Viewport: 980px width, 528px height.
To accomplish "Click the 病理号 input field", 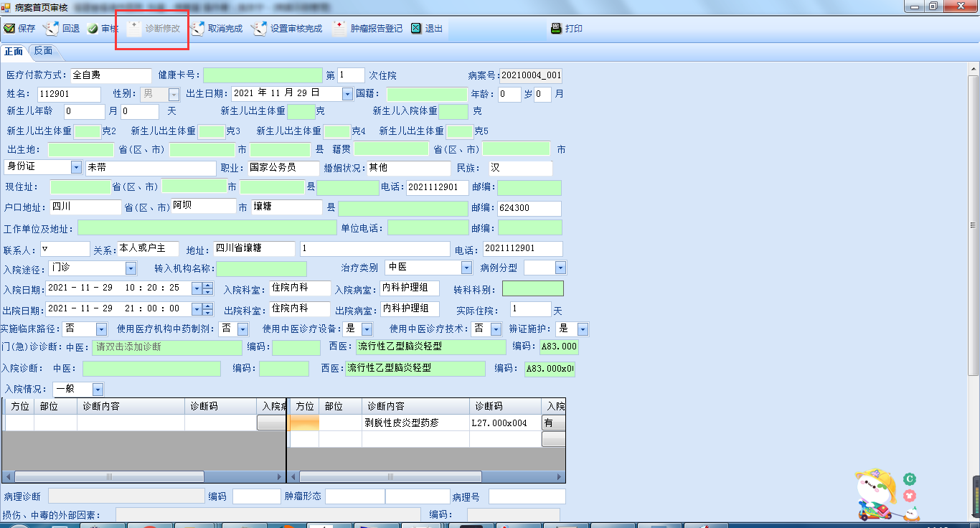I will (527, 496).
